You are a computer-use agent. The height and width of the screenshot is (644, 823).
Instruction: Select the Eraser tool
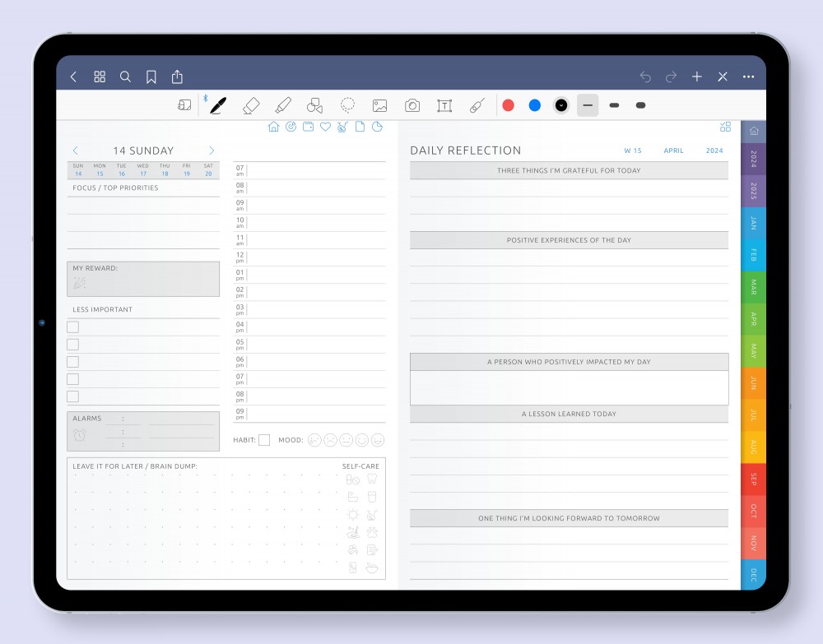251,105
